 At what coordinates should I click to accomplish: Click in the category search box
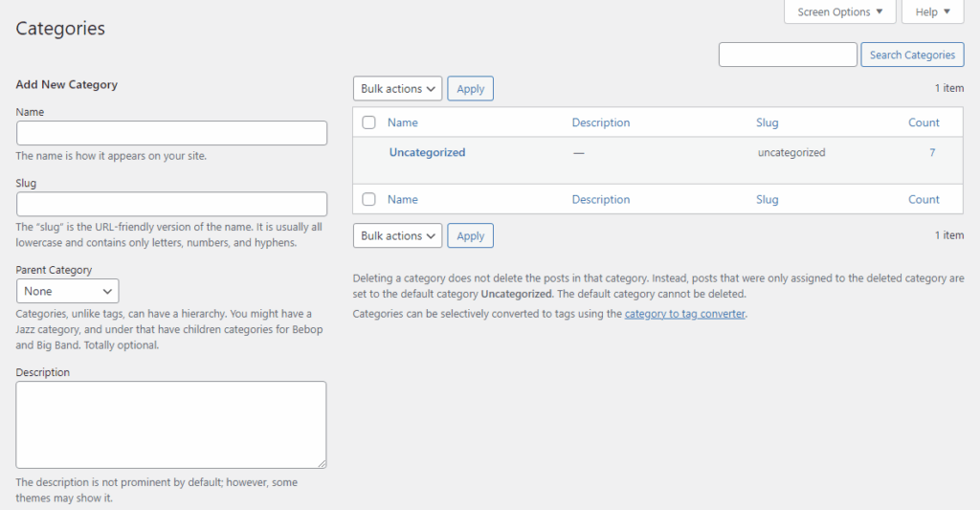787,55
